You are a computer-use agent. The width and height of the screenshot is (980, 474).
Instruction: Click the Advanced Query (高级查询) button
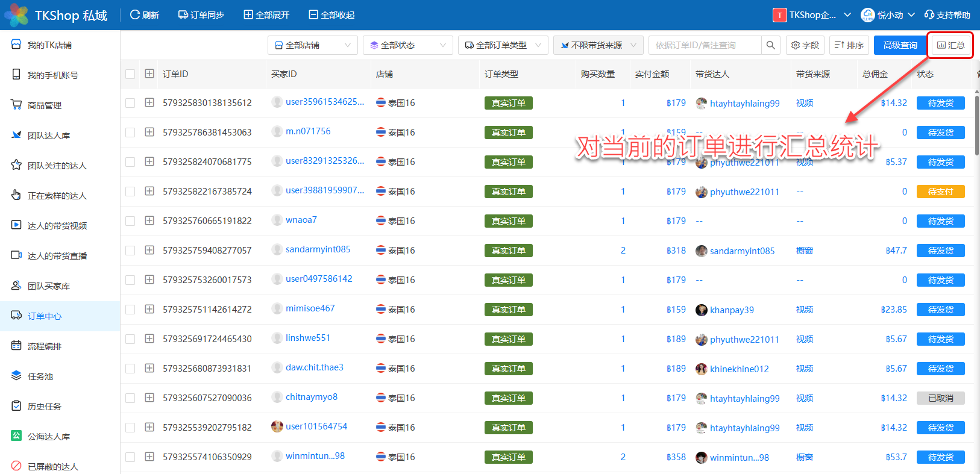click(x=900, y=45)
